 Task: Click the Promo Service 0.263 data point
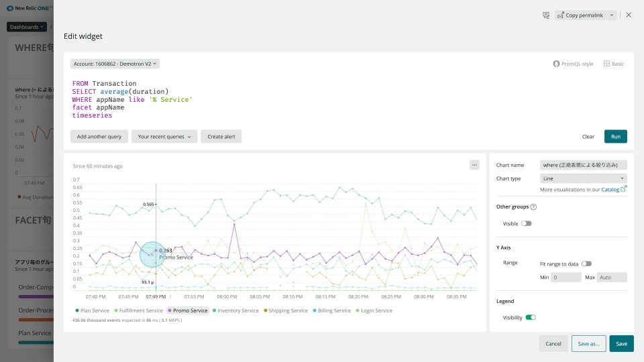pos(156,250)
